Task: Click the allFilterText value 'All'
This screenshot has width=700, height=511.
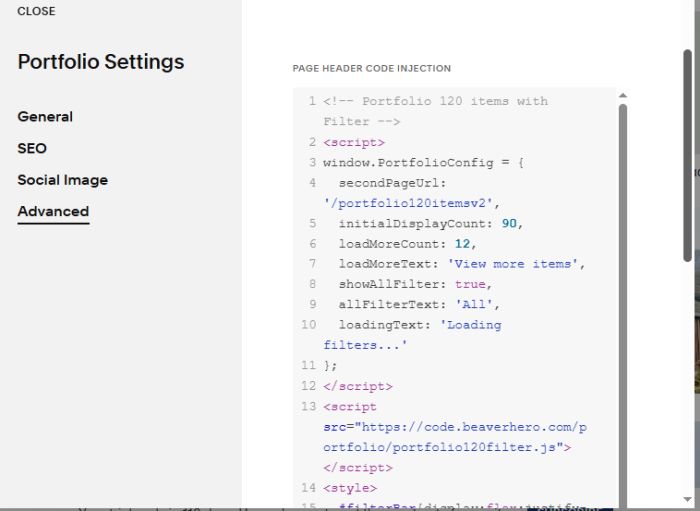Action: click(x=474, y=304)
